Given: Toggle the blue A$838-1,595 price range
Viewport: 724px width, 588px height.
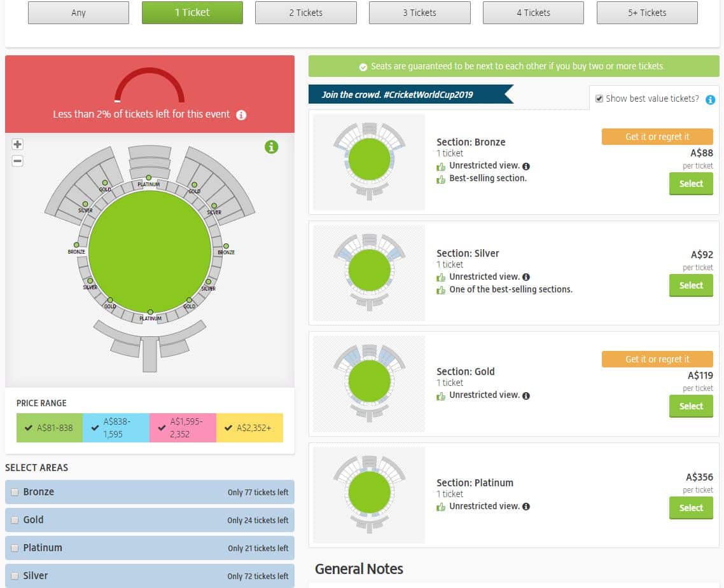Looking at the screenshot, I should pos(116,428).
